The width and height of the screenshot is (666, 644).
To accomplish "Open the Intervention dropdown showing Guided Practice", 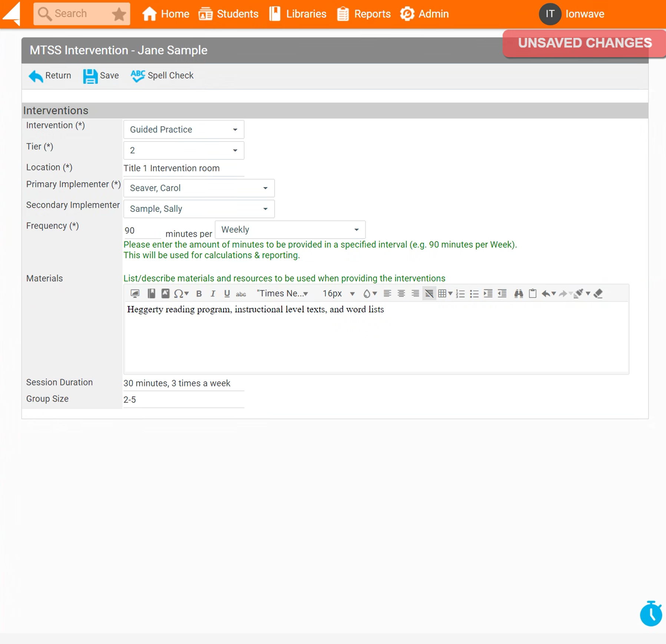I will pos(183,130).
